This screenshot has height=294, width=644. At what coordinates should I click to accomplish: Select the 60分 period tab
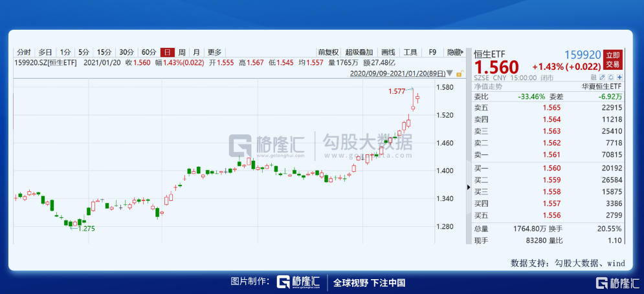149,52
